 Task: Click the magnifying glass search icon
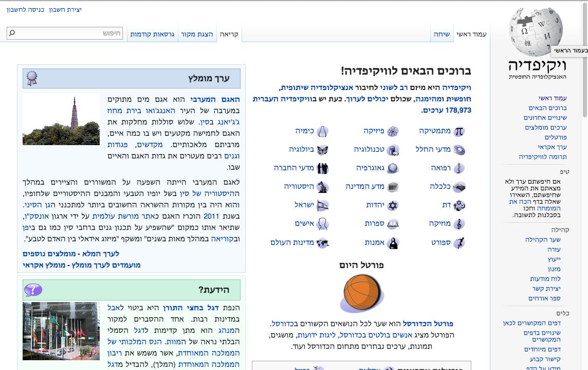pyautogui.click(x=12, y=33)
